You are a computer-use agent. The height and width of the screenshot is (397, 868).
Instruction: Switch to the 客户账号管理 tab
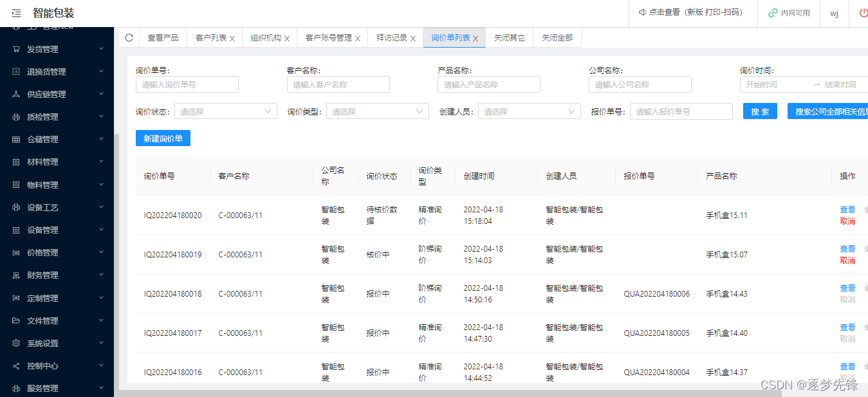pos(329,38)
